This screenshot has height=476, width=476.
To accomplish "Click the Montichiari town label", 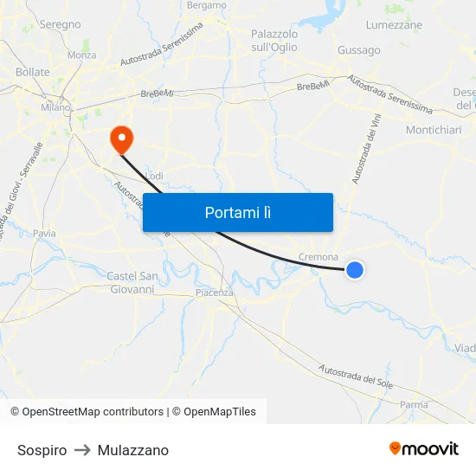I will [x=434, y=130].
